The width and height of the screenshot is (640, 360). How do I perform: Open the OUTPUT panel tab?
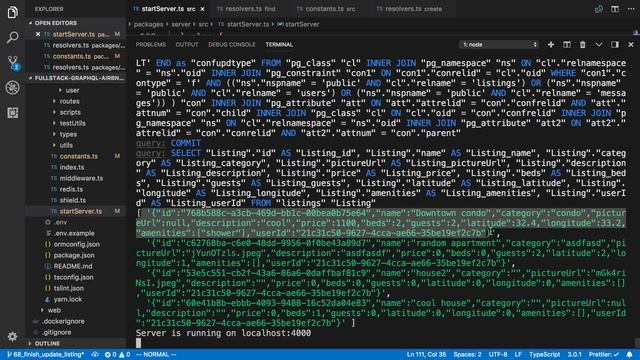click(187, 44)
